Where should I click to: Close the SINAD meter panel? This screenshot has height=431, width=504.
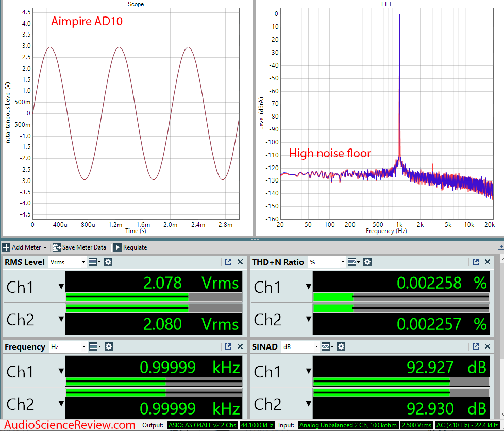[488, 347]
